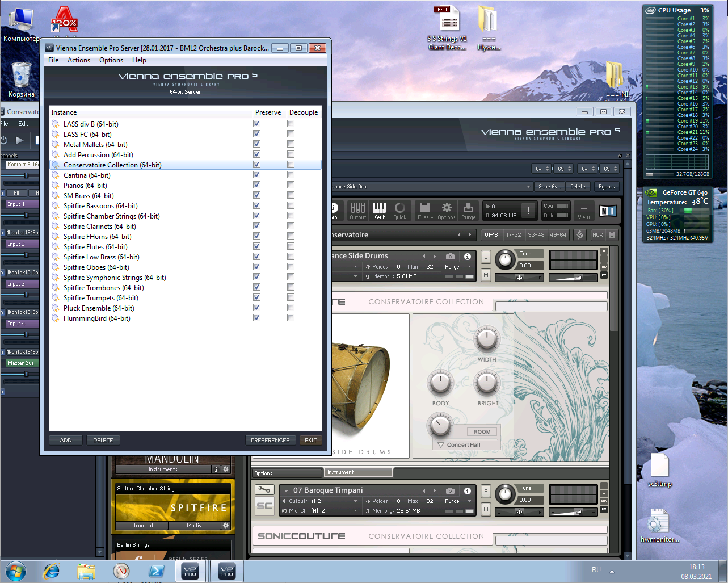Screen dimensions: 728x583
Task: Select Spitfire Symphonic Strings (64-bit) instance row
Action: (x=186, y=277)
